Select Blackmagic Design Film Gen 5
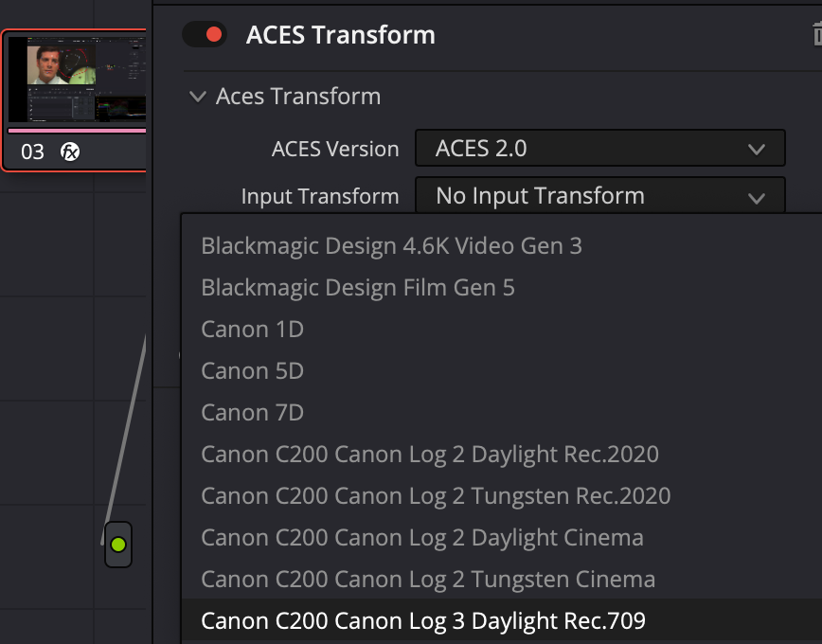Viewport: 822px width, 644px height. (501, 287)
